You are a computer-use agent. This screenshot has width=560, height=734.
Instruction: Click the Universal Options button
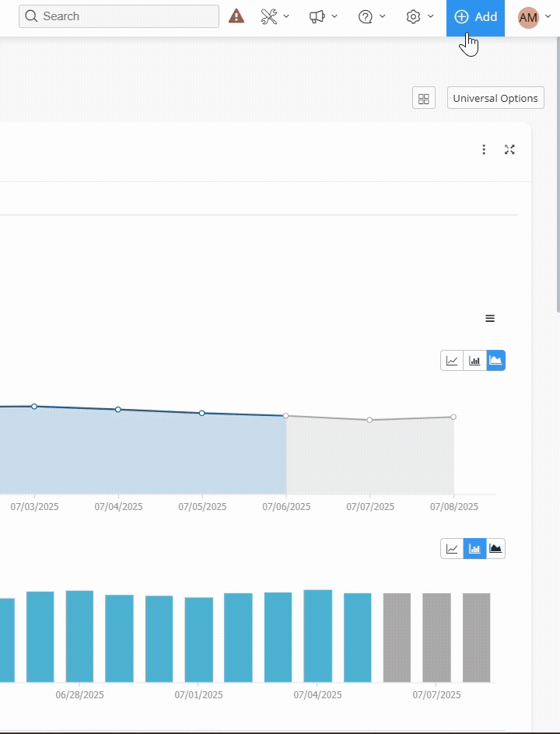495,99
